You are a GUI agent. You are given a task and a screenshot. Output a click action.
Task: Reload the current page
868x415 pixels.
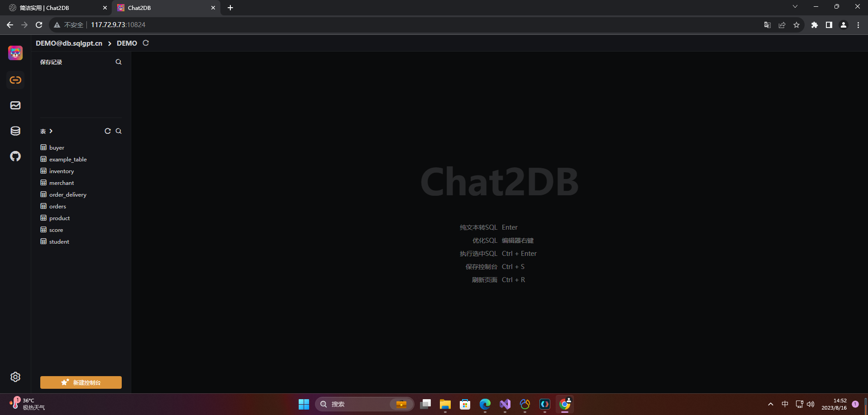coord(39,25)
